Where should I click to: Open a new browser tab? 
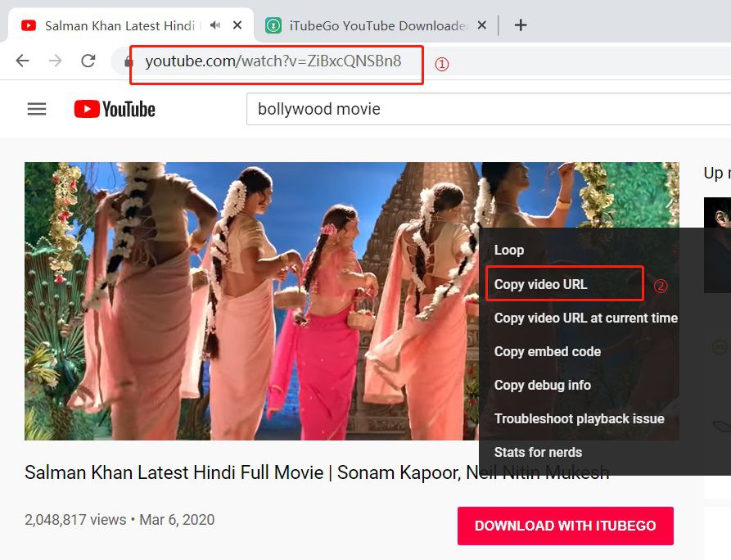pyautogui.click(x=521, y=25)
